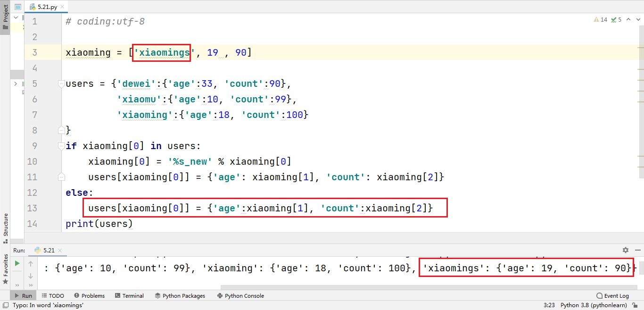Rerun 5.21 with green play button

coord(17,263)
